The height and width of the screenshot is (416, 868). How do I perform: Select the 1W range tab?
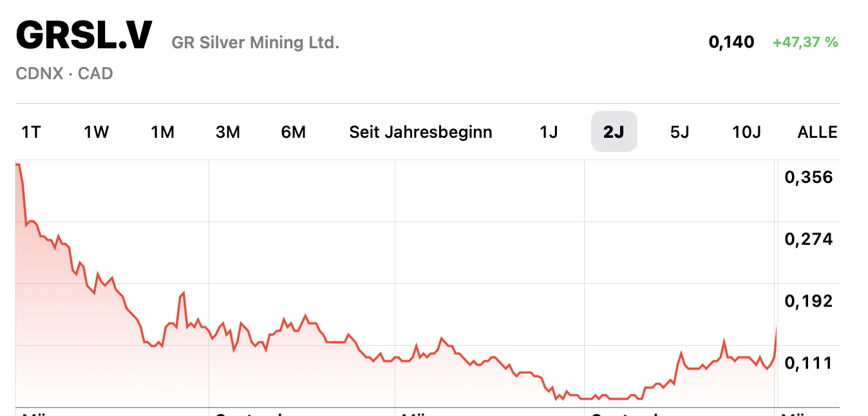pos(96,131)
